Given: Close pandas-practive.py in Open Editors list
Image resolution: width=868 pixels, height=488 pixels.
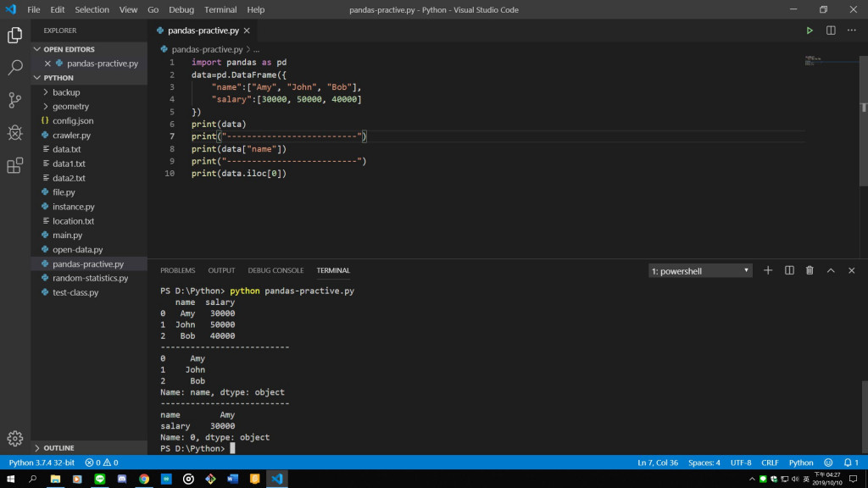Looking at the screenshot, I should tap(47, 63).
